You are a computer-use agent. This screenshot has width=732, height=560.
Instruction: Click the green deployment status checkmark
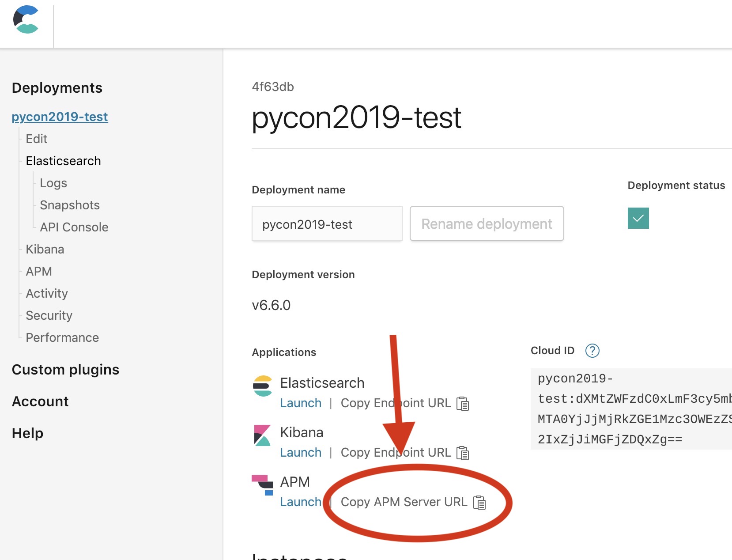[x=638, y=218]
